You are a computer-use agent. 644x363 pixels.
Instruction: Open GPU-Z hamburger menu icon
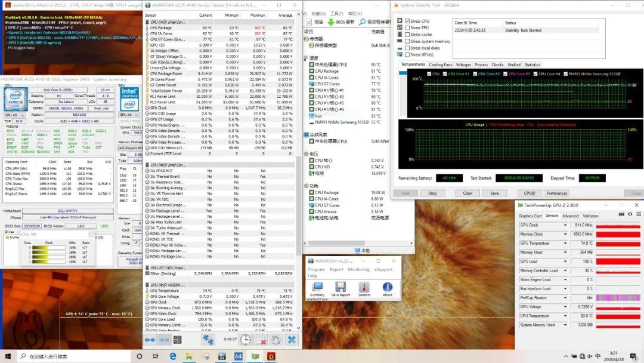pyautogui.click(x=638, y=216)
